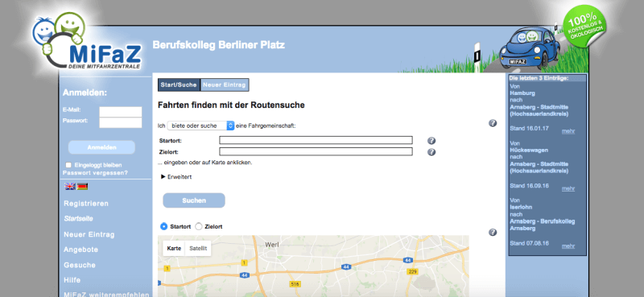Switch map to Karte view
Image resolution: width=644 pixels, height=297 pixels.
(174, 249)
